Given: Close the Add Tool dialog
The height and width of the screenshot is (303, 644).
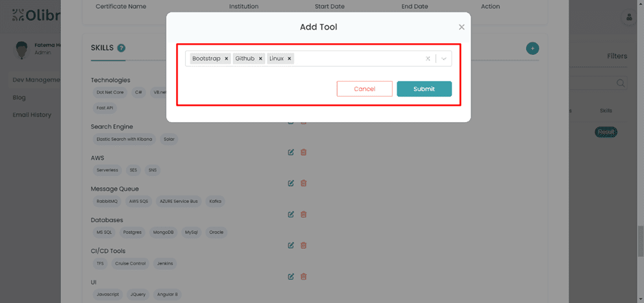Looking at the screenshot, I should 461,27.
